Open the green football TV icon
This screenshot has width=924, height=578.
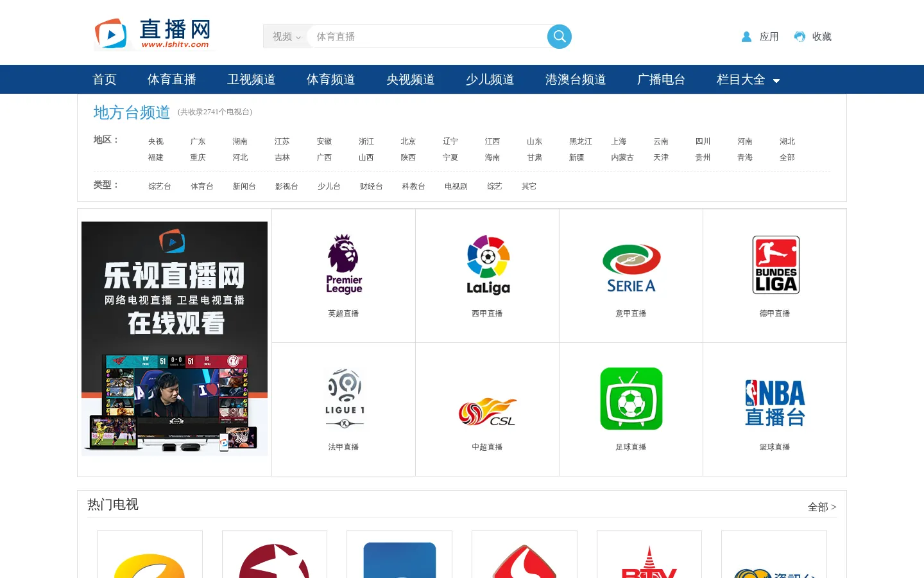pyautogui.click(x=631, y=398)
